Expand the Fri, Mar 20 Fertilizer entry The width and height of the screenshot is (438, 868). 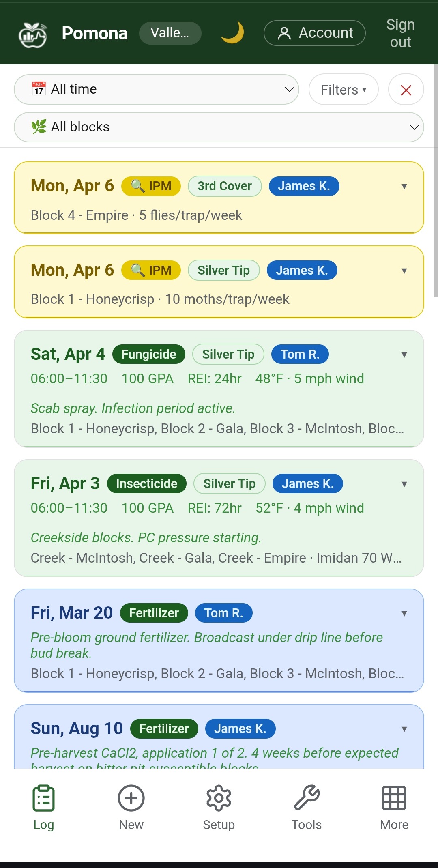click(x=404, y=614)
